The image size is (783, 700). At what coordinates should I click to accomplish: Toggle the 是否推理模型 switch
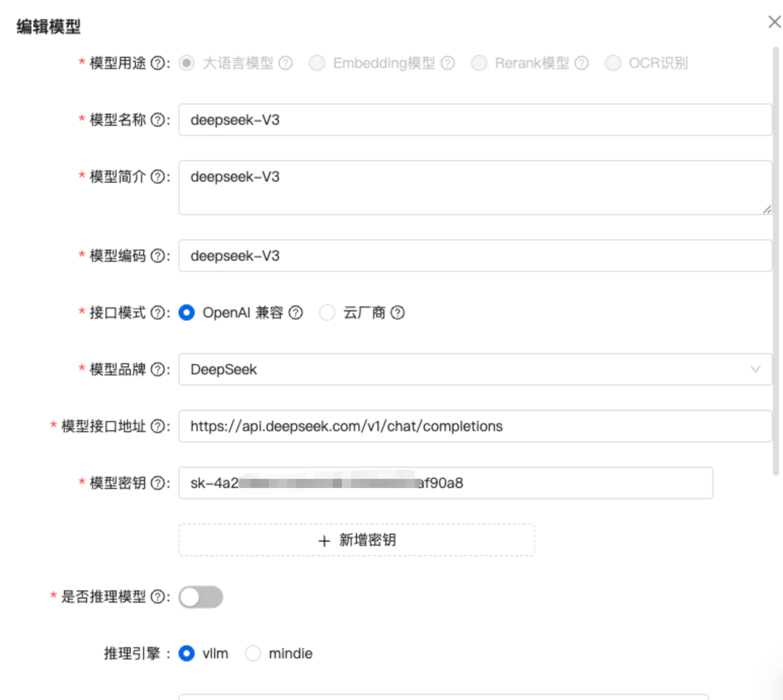pyautogui.click(x=201, y=597)
